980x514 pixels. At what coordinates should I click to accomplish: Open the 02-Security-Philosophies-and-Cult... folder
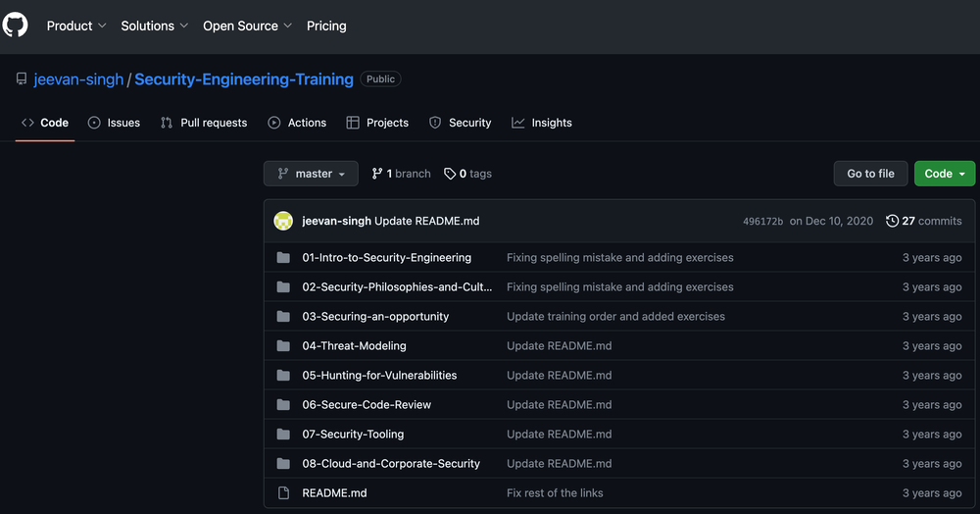[x=397, y=287]
